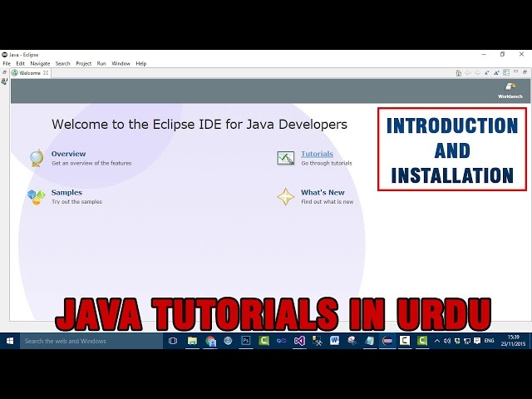This screenshot has width=532, height=399.
Task: Click the white Camtasia recorder taskbar icon
Action: pos(405,341)
